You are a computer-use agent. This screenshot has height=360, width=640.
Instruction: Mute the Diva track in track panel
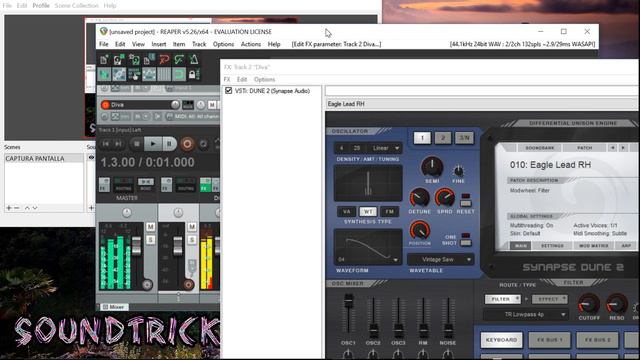[x=212, y=105]
